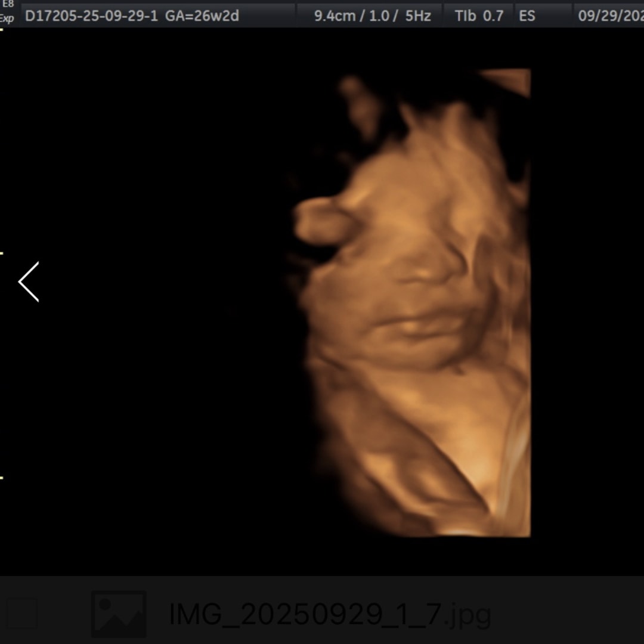Click the top yellow depth scale tick
This screenshot has height=644, width=644.
point(2,29)
